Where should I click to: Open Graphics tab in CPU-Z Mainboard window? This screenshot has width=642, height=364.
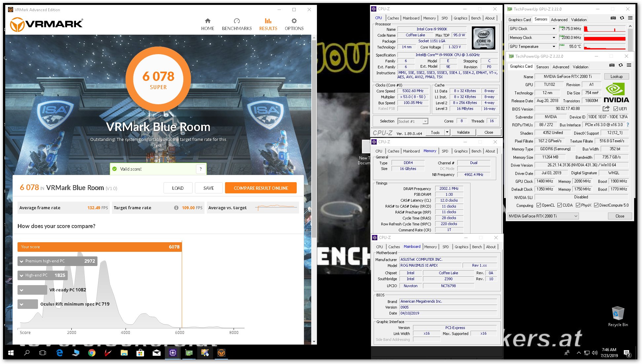461,247
